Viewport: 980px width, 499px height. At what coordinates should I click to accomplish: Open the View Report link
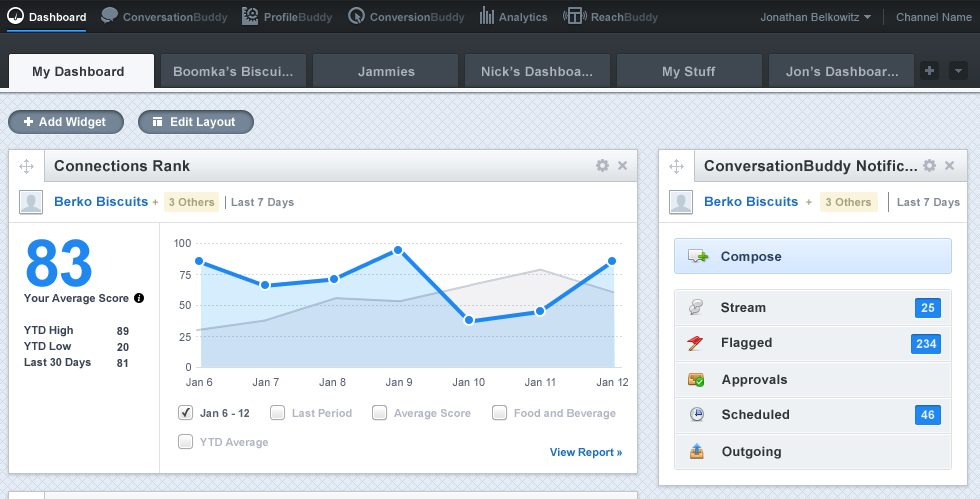click(x=585, y=452)
